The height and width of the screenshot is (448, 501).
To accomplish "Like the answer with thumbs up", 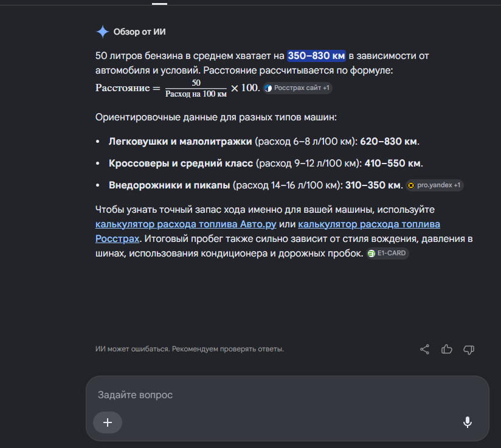I will click(x=447, y=350).
